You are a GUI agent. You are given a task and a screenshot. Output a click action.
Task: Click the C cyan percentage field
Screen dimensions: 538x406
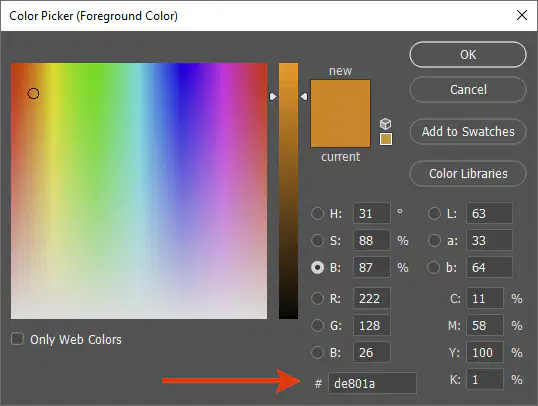485,298
